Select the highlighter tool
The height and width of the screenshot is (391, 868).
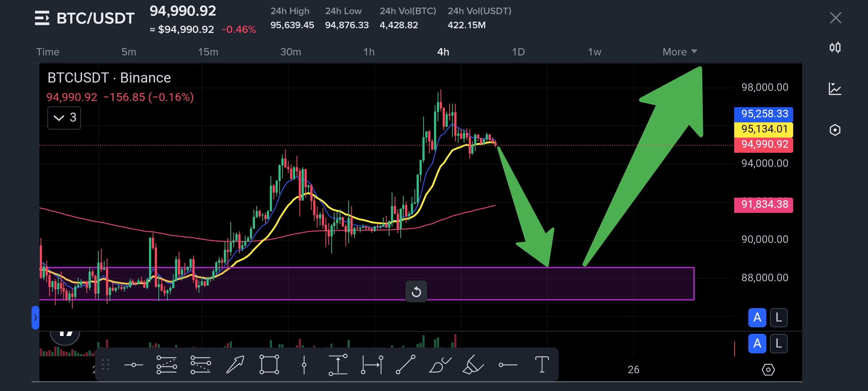(x=473, y=365)
